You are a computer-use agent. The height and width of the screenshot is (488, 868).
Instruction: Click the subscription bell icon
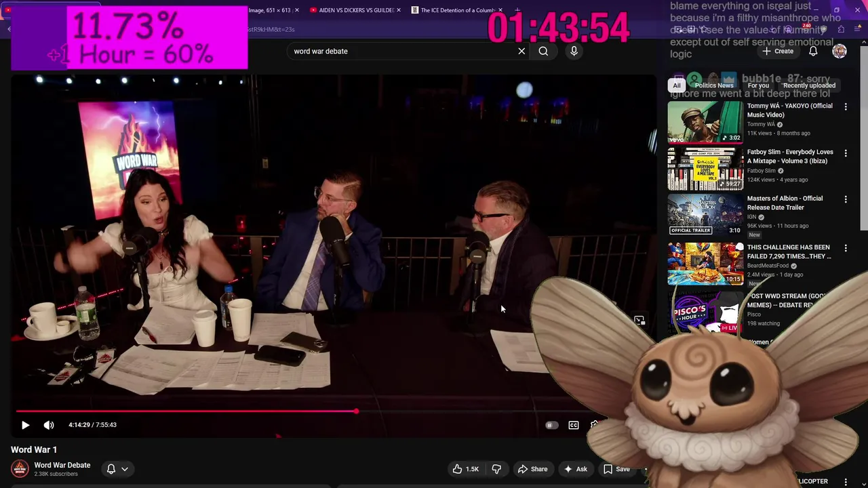111,469
